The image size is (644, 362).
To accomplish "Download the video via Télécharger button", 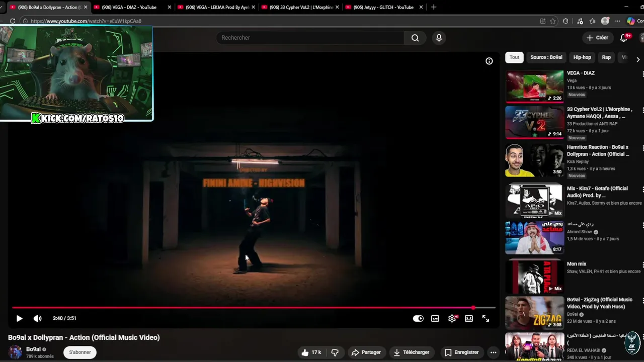I will pyautogui.click(x=412, y=352).
